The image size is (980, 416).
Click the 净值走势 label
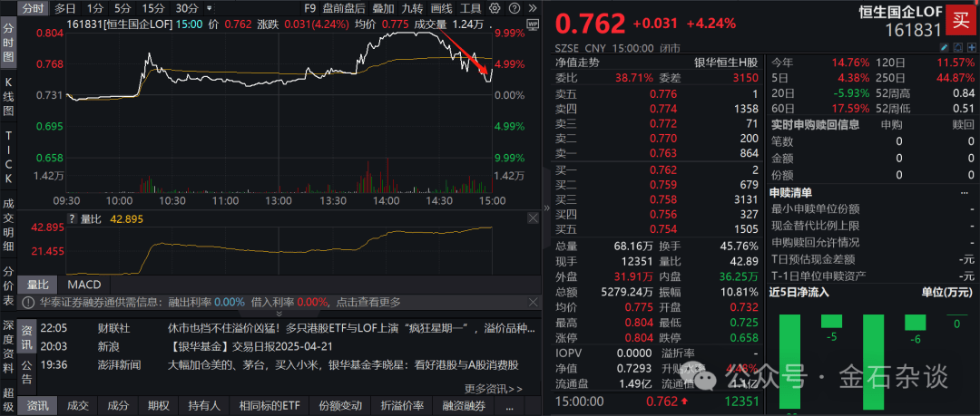(x=577, y=63)
